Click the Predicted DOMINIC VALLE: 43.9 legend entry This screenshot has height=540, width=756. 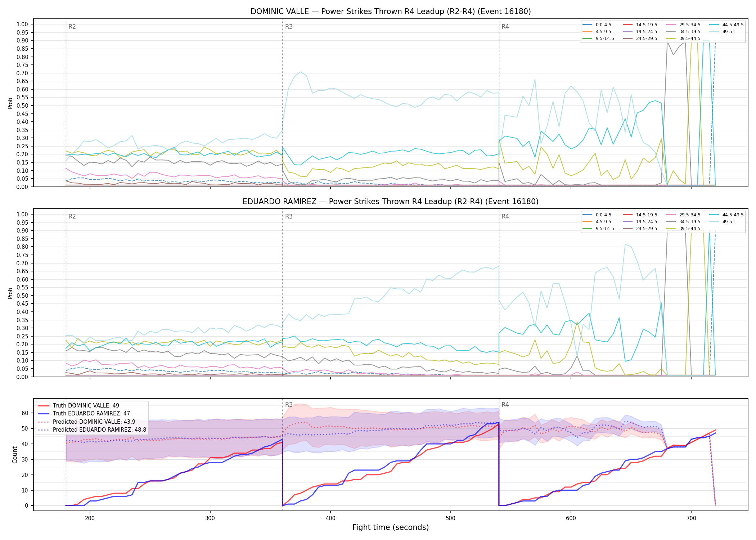87,422
